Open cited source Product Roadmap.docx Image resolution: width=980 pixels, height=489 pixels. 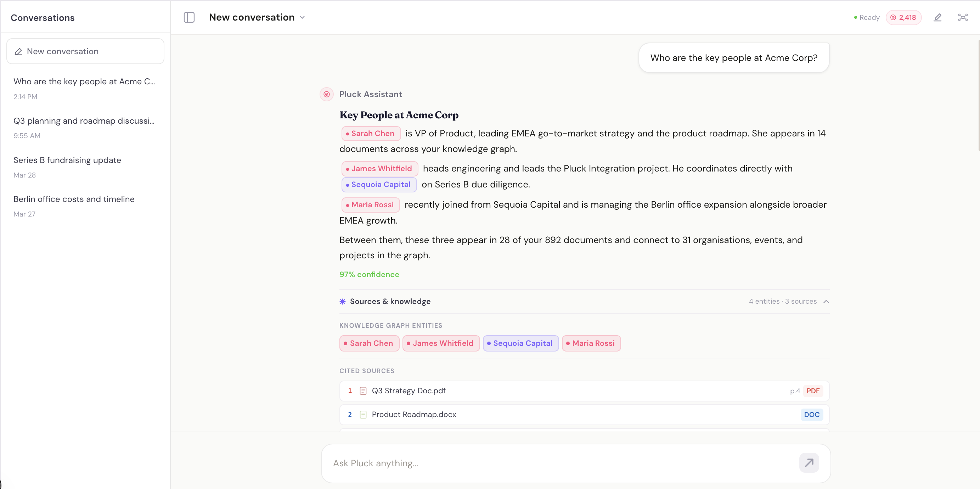tap(413, 415)
